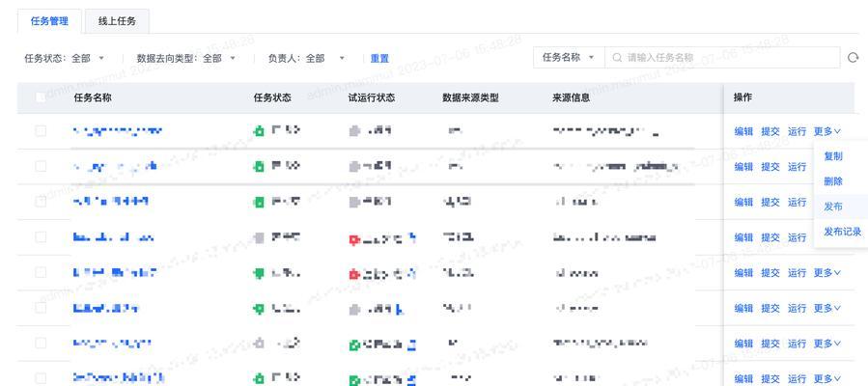
Task: Check the first task row checkbox
Action: click(x=41, y=131)
